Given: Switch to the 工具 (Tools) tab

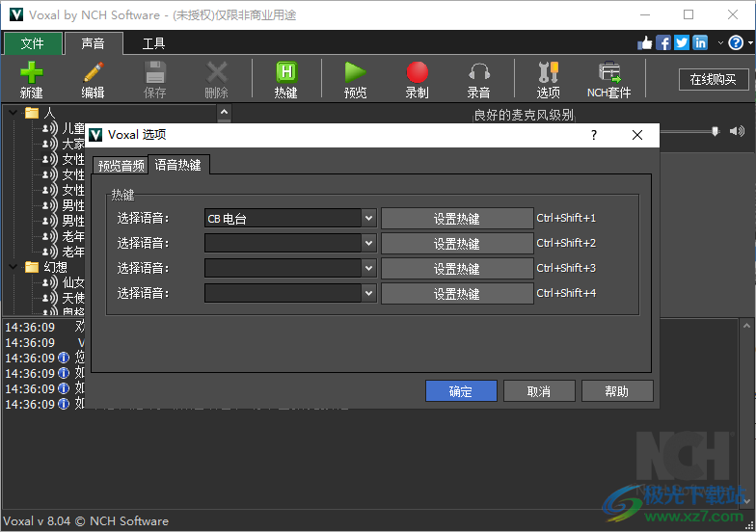Looking at the screenshot, I should tap(154, 43).
